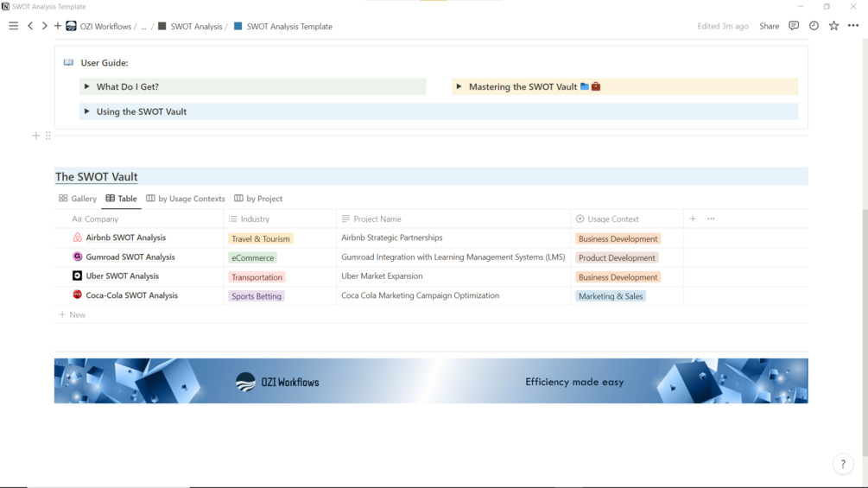Click the six-dot block drag handle
868x488 pixels.
pos(48,136)
